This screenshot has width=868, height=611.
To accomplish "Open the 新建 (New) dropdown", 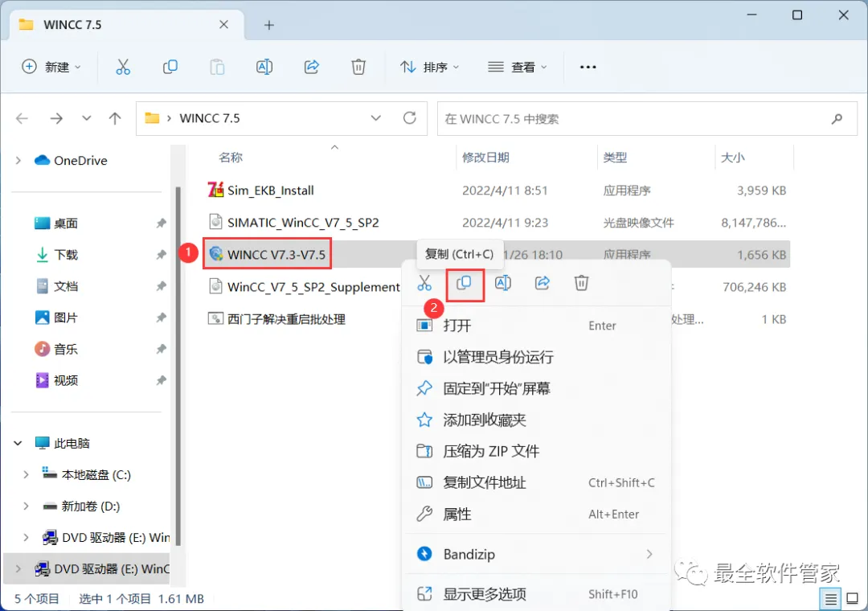I will click(51, 67).
